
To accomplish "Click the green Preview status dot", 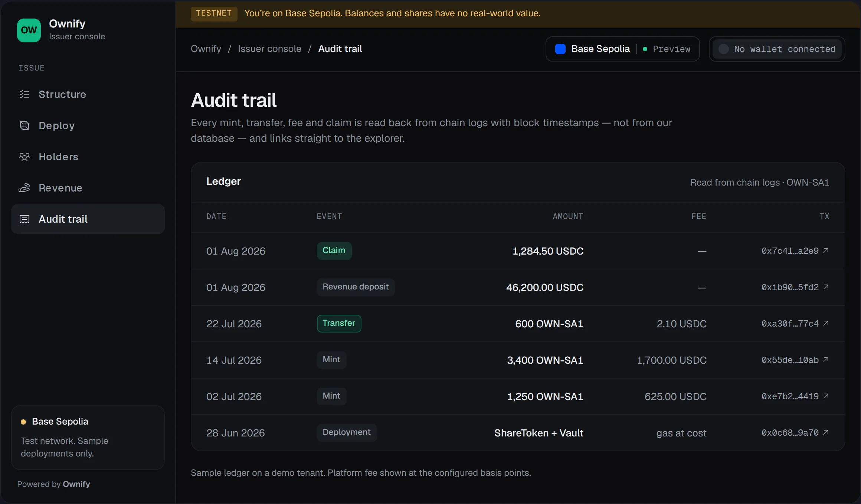I will tap(645, 49).
